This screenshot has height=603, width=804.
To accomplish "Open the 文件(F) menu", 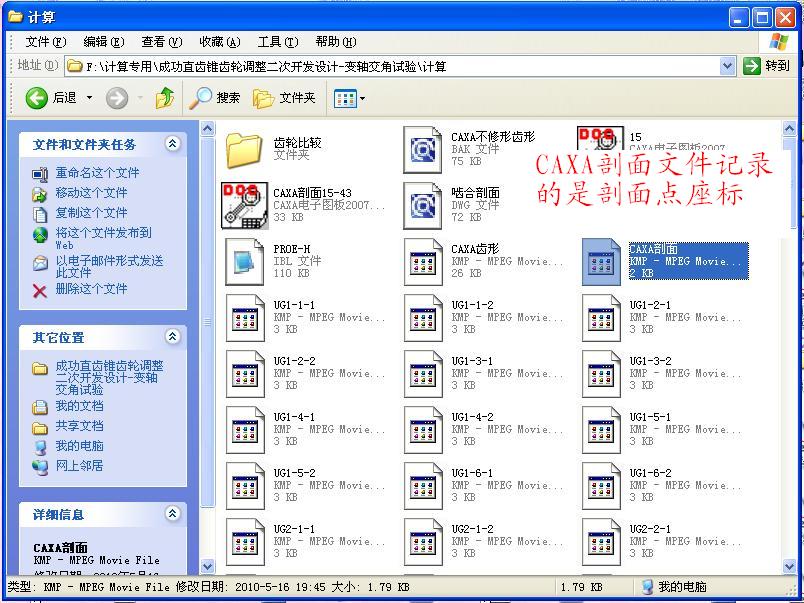I will click(46, 42).
